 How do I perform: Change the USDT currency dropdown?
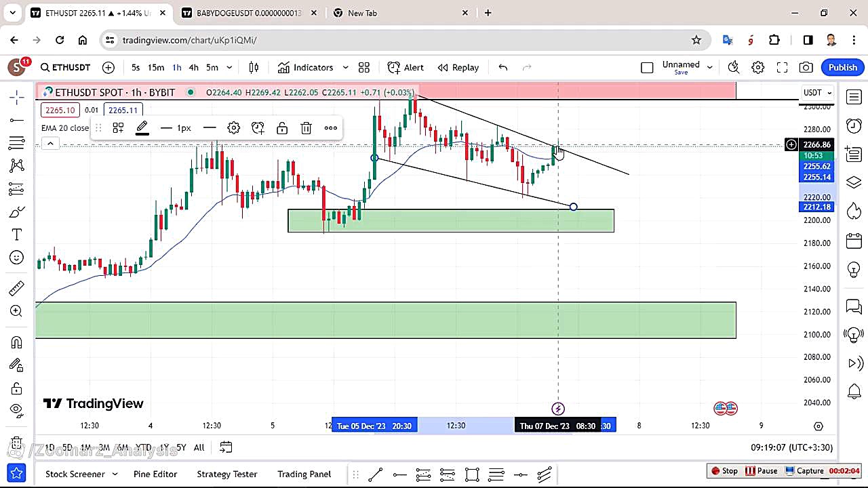pos(817,92)
